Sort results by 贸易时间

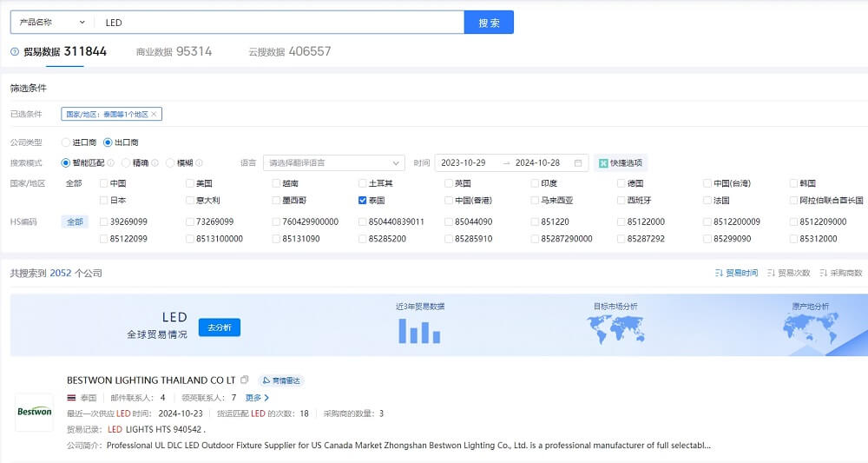pos(736,273)
